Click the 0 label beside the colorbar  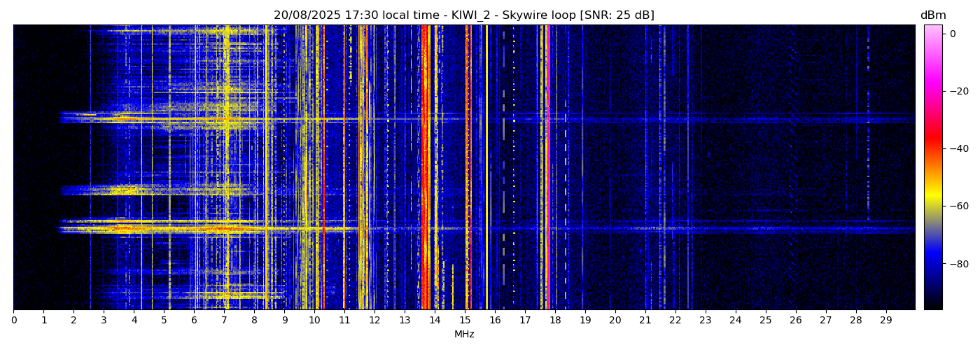click(x=953, y=34)
